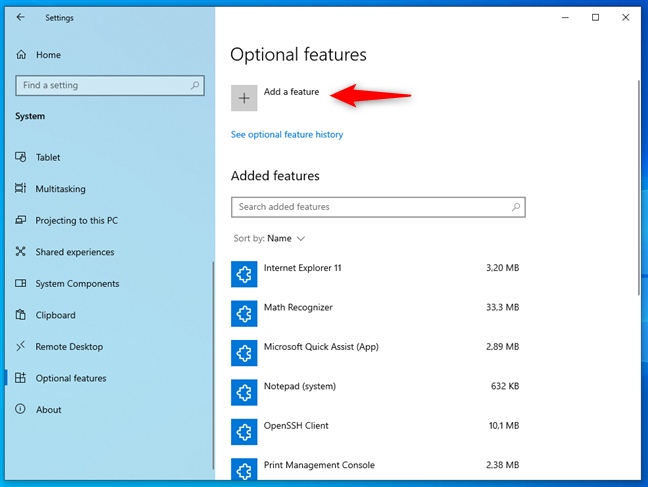Click the Microsoft Quick Assist feature icon
This screenshot has height=487, width=648.
[244, 353]
